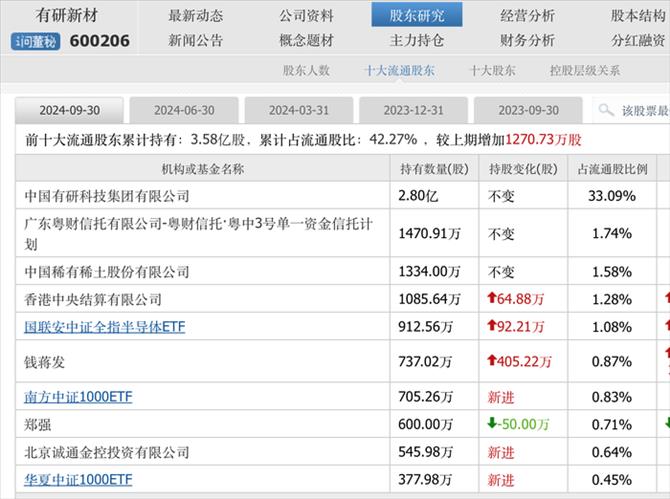This screenshot has width=670, height=499.
Task: Click the 737.02万 holding value
Action: pyautogui.click(x=425, y=362)
